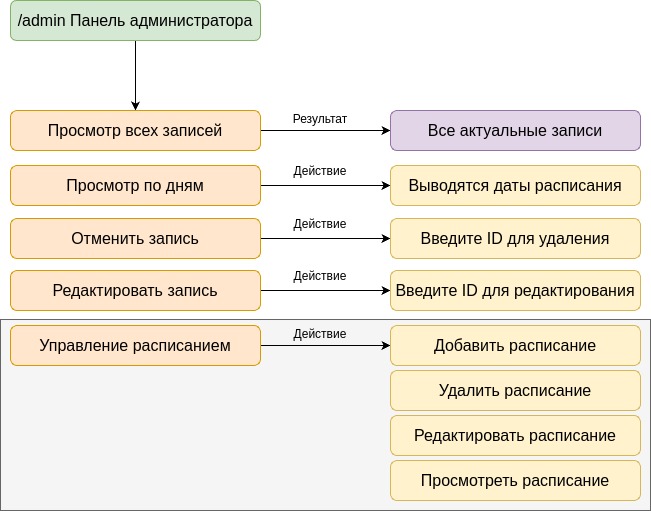651x511 pixels.
Task: Select the Действие label after Управление расписанием
Action: [x=319, y=333]
